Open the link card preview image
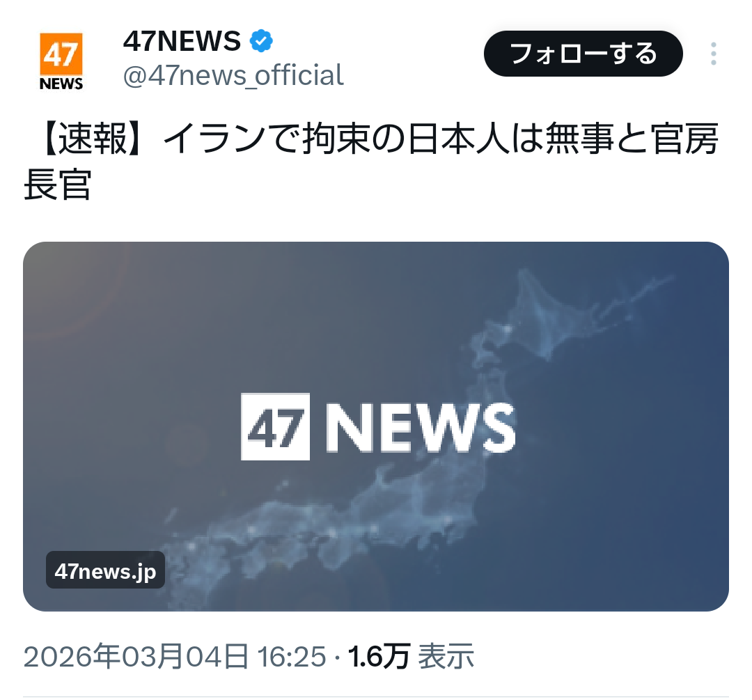Viewport: 752px width, 700px height. tap(376, 426)
